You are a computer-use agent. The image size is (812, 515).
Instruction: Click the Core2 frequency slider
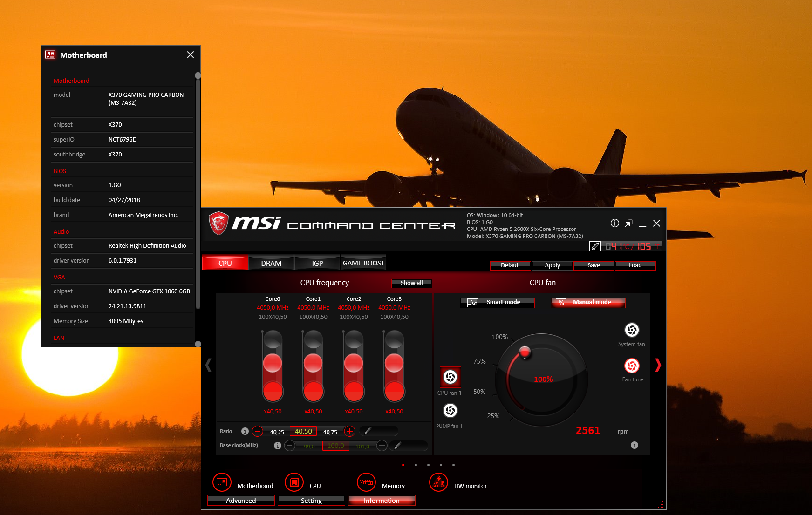point(354,366)
